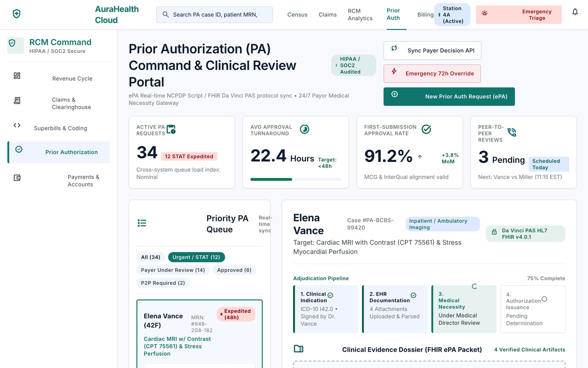The width and height of the screenshot is (588, 368).
Task: Click the Search PA case ID field
Action: 214,15
